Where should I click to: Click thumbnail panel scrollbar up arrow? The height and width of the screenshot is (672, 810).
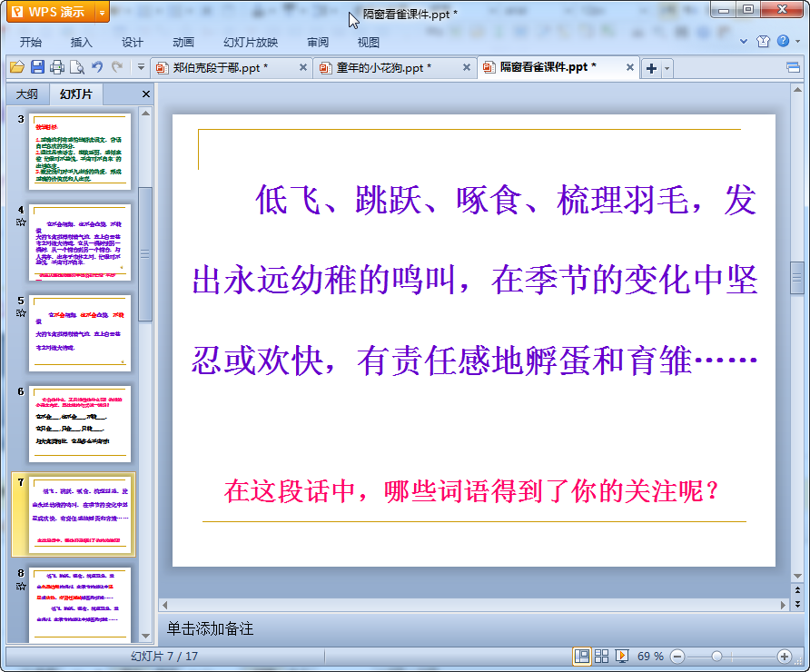[145, 114]
